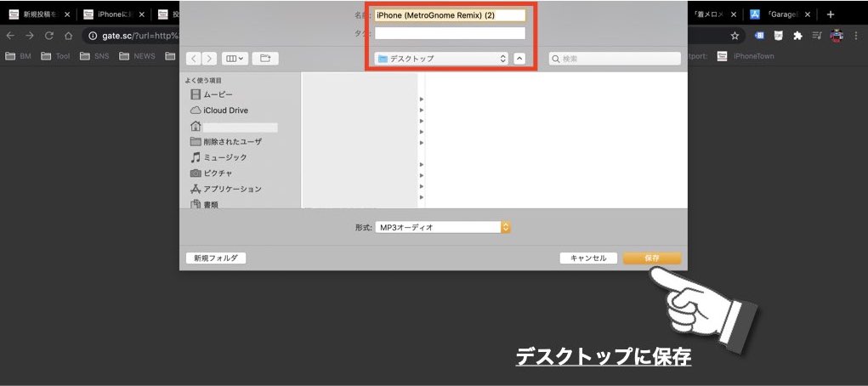868x386 pixels.
Task: Click the 保存 save button
Action: point(651,258)
